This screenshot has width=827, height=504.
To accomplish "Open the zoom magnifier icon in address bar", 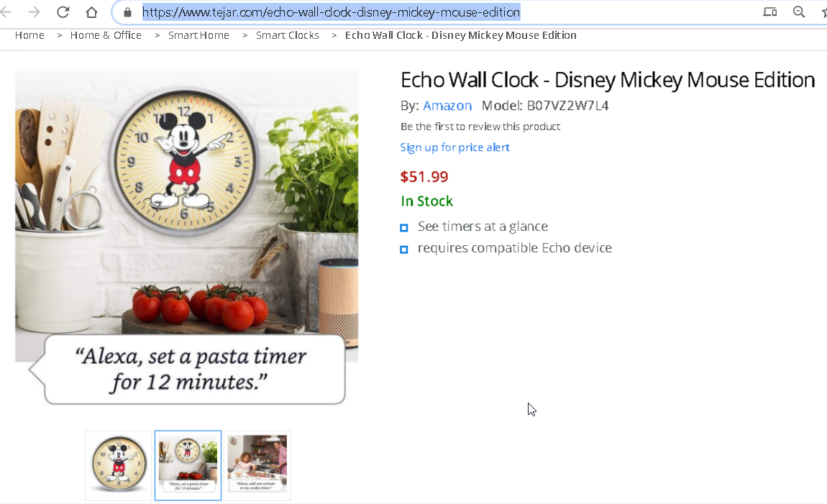I will pos(799,12).
